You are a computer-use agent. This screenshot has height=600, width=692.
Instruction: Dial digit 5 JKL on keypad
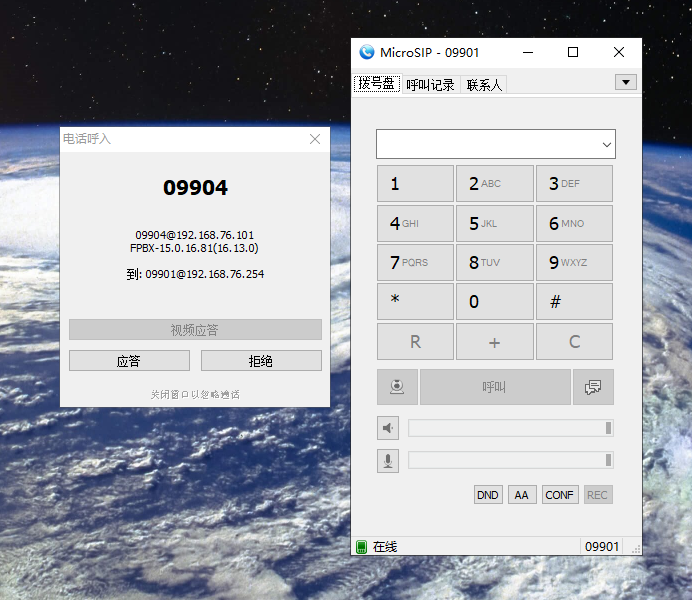[495, 223]
